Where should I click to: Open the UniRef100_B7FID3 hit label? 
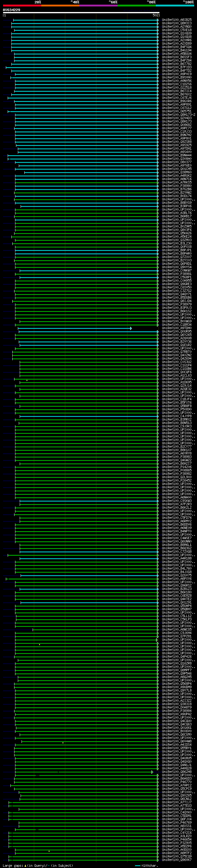coord(177,67)
